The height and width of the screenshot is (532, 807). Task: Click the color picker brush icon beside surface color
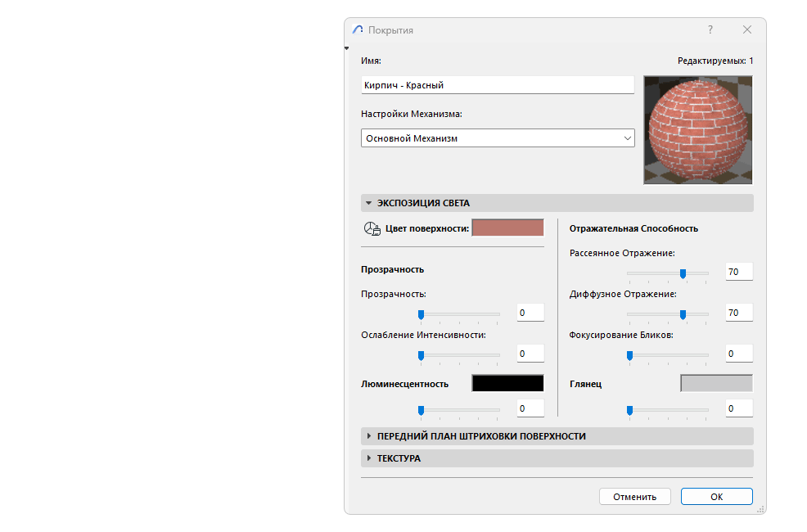372,228
